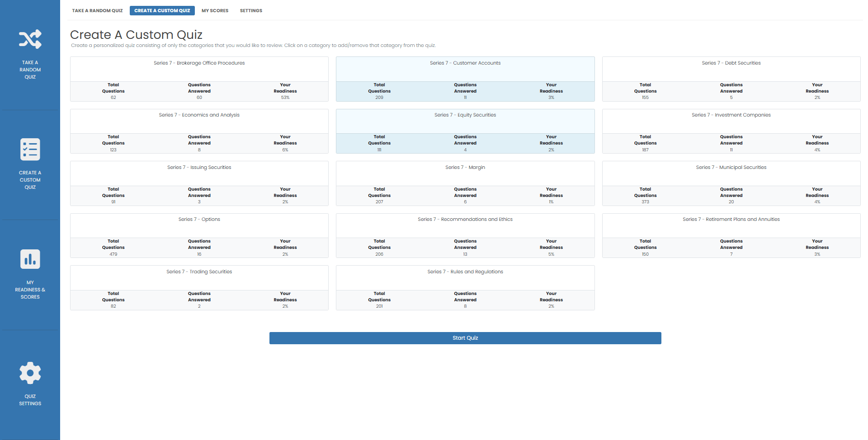
Task: Add Debt Securities to the quiz
Action: [731, 69]
